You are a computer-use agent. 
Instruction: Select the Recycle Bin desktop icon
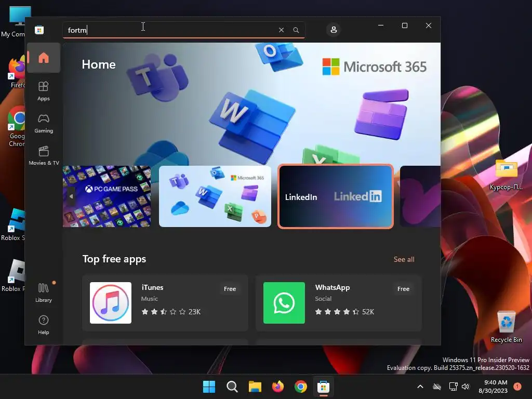(506, 326)
